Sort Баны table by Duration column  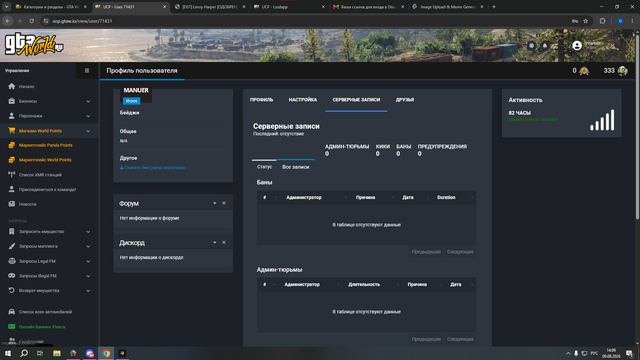pyautogui.click(x=454, y=198)
